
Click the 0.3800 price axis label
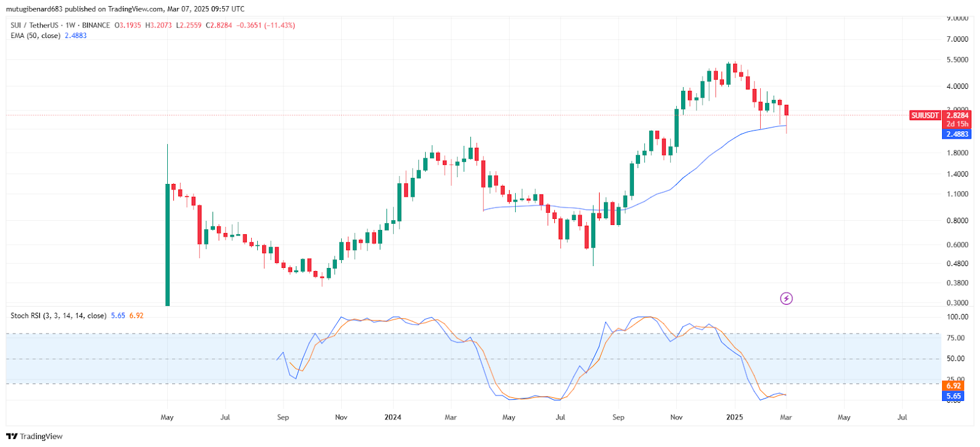957,283
